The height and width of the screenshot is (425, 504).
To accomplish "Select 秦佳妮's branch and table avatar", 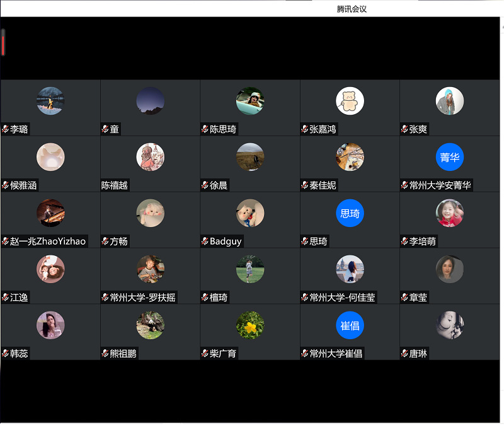I will pos(350,157).
